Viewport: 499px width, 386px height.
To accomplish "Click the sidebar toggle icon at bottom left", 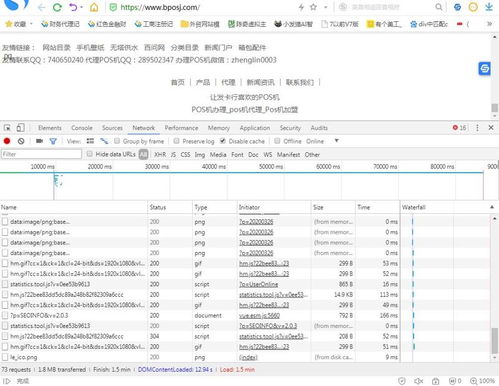I will click(7, 381).
